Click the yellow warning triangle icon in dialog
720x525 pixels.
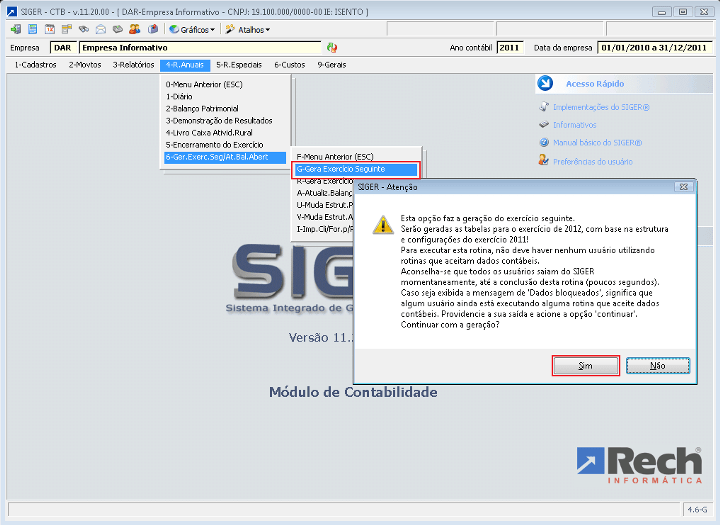click(x=382, y=225)
